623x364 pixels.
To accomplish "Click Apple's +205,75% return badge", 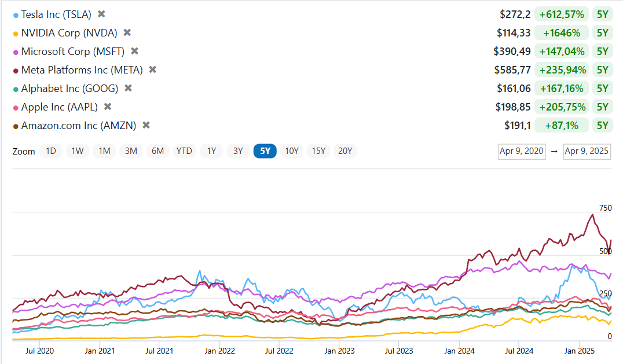I will [x=562, y=107].
